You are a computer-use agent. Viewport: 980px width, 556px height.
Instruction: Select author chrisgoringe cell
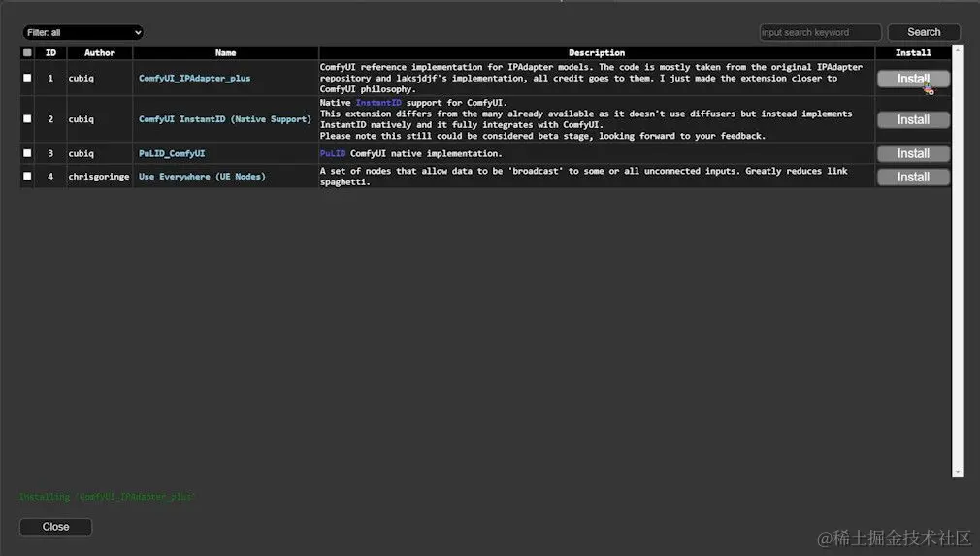(99, 177)
